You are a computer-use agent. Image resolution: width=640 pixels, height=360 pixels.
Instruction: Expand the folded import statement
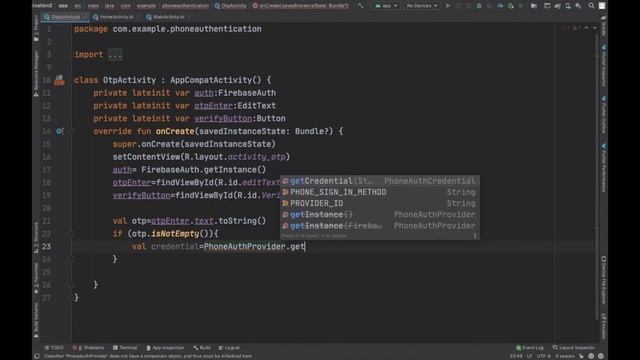coord(115,54)
